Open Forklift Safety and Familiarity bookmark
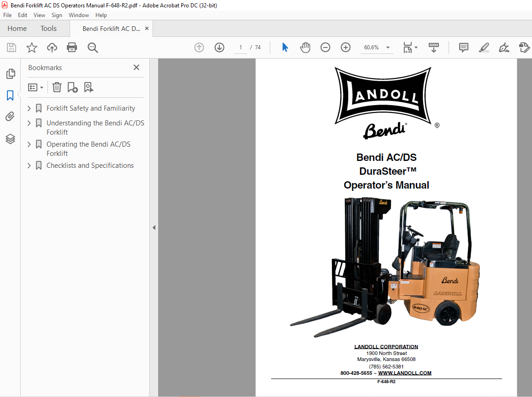 tap(91, 108)
